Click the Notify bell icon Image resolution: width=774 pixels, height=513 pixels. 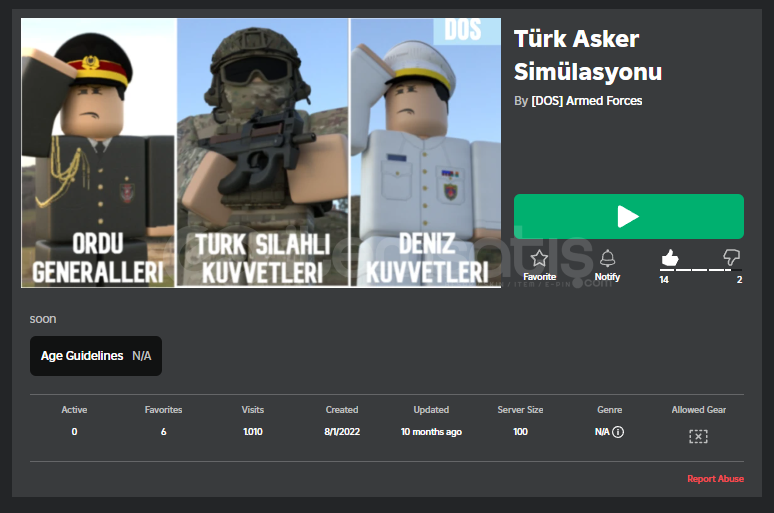click(607, 258)
